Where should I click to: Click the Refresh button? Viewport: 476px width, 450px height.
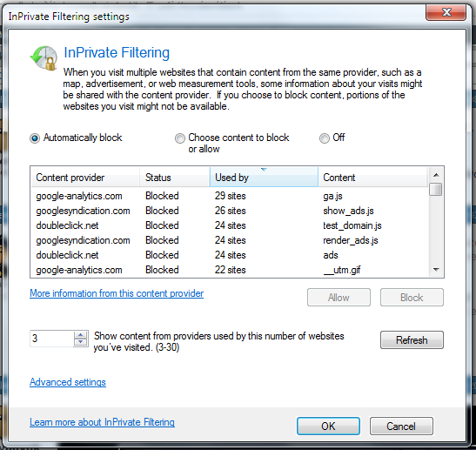tap(412, 339)
